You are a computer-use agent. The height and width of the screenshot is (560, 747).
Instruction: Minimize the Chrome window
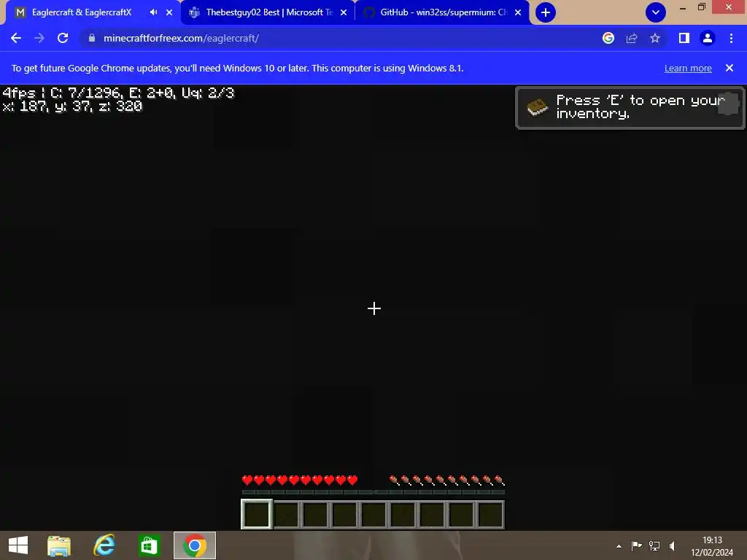[683, 7]
